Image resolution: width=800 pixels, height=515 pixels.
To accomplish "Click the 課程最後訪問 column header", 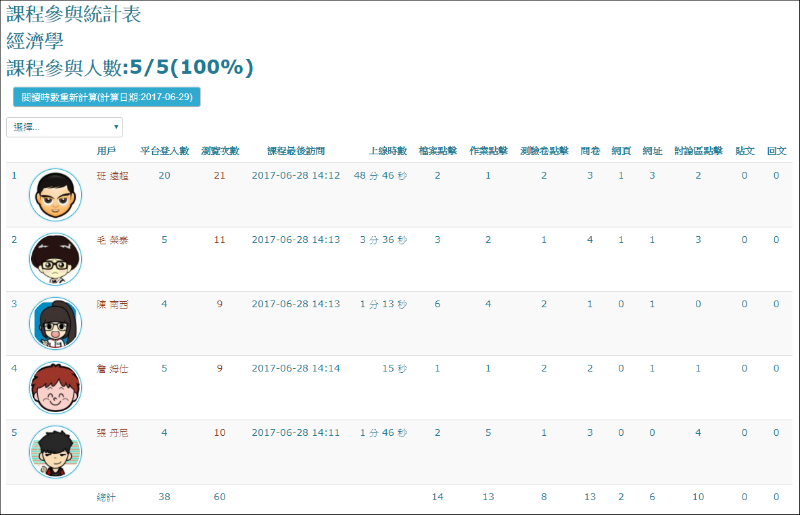I will (295, 151).
